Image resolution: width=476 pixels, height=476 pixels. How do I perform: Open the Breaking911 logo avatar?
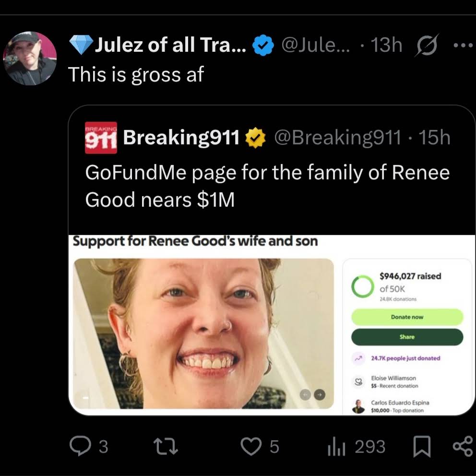[101, 138]
